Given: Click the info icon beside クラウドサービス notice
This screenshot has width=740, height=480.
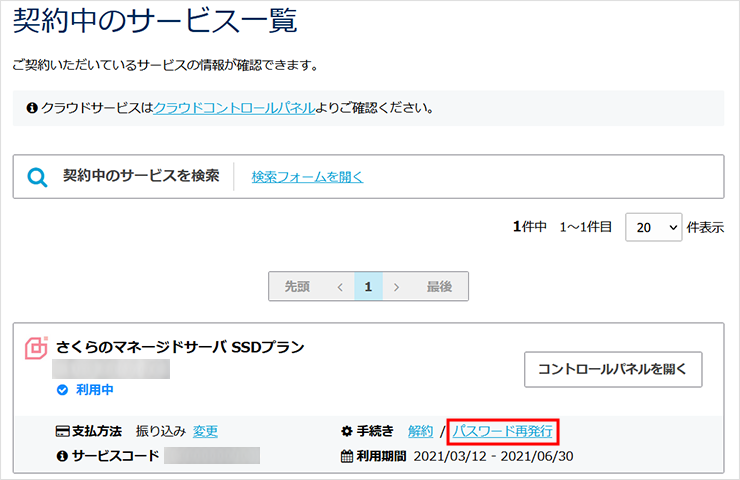Looking at the screenshot, I should pos(32,108).
